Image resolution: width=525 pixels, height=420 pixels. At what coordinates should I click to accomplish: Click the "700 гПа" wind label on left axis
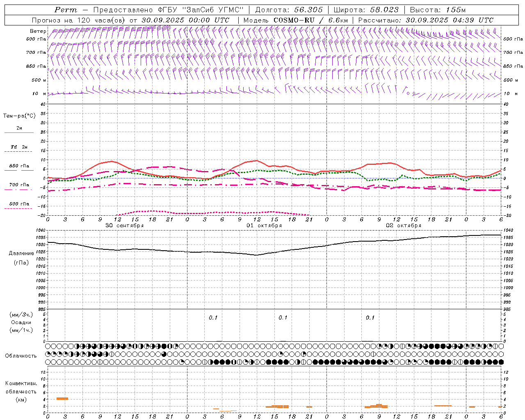point(36,52)
